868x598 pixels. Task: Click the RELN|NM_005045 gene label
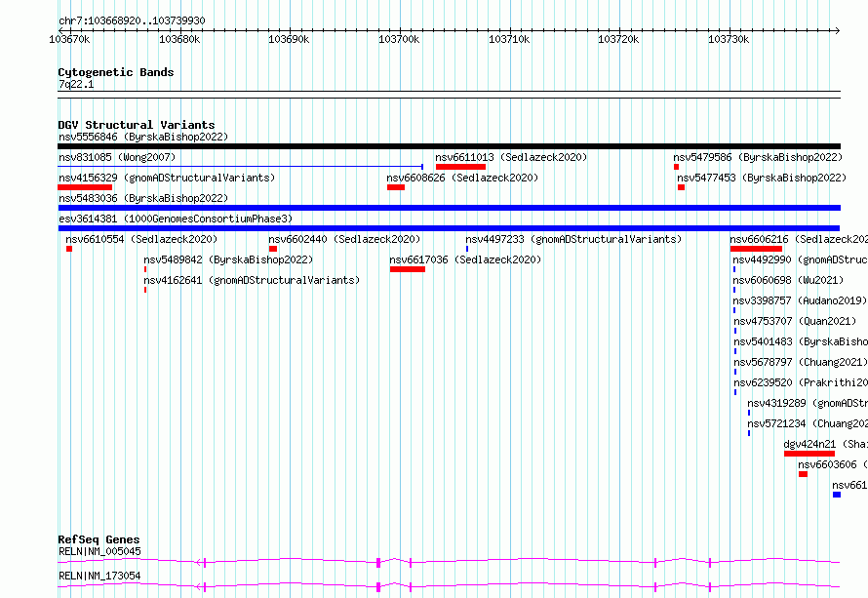(x=99, y=551)
